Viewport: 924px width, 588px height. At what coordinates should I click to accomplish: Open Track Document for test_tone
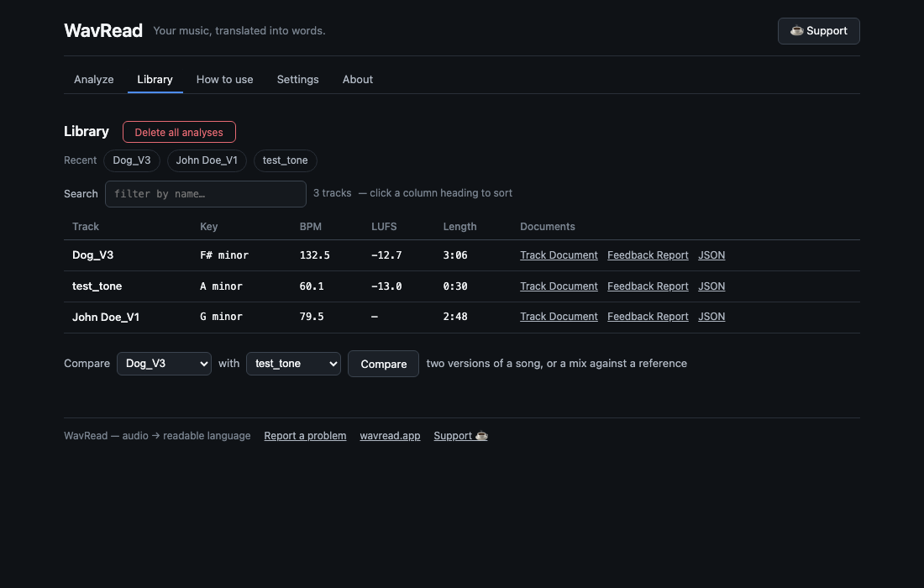pos(559,286)
